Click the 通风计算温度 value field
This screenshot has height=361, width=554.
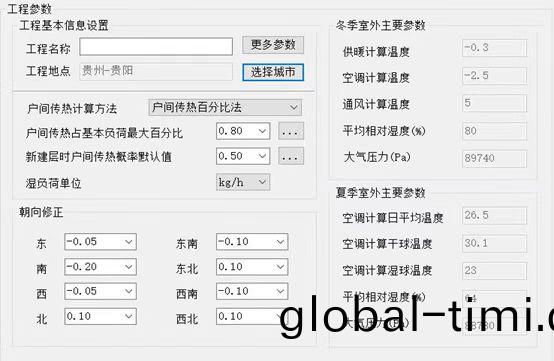coord(494,103)
